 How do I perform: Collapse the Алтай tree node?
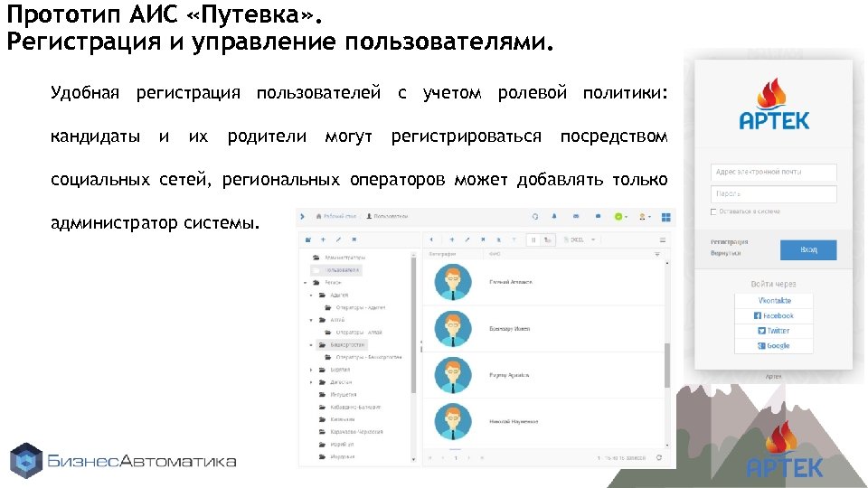311,320
